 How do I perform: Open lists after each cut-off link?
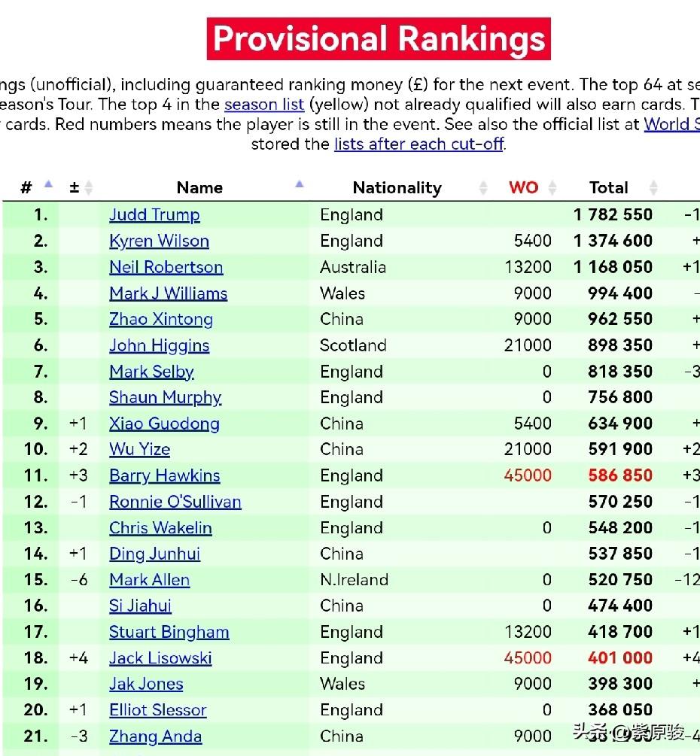click(x=419, y=144)
